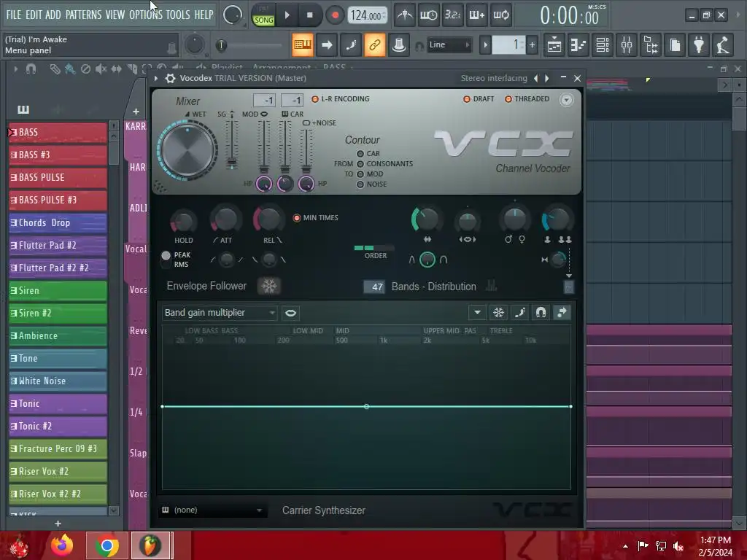Open the plugin picker plug icon
Screen dimensions: 747x560
tap(699, 45)
